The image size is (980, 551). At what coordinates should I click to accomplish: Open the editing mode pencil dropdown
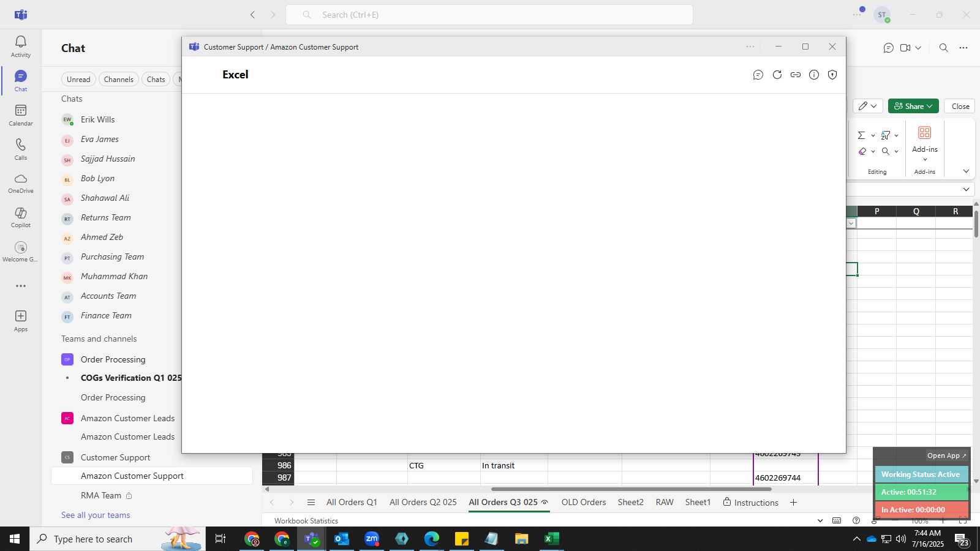click(x=867, y=106)
